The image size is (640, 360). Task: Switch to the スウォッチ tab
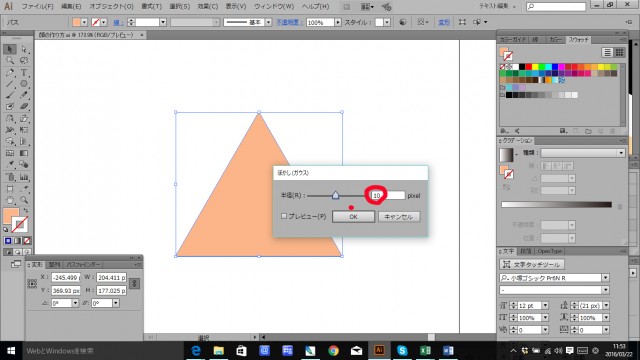tap(578, 40)
